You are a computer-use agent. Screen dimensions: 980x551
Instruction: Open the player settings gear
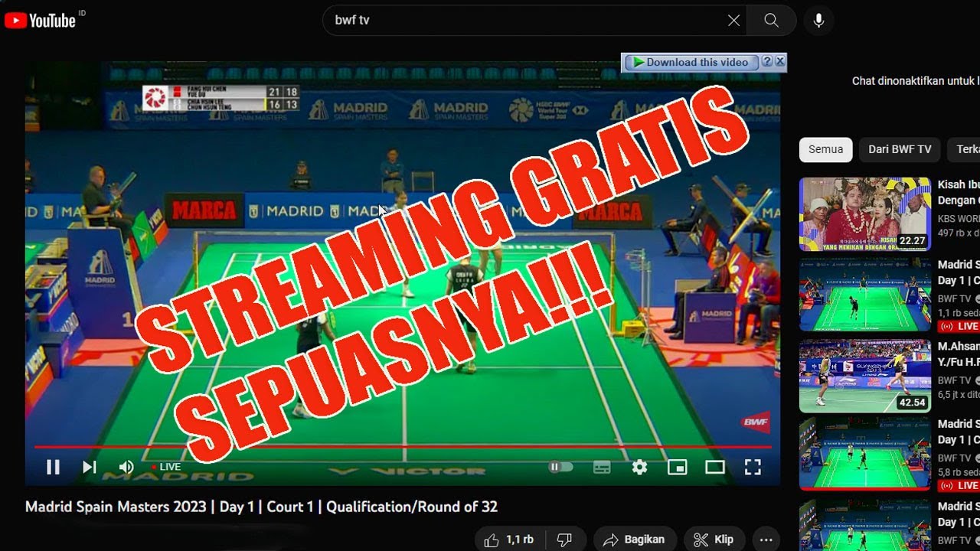[x=639, y=467]
